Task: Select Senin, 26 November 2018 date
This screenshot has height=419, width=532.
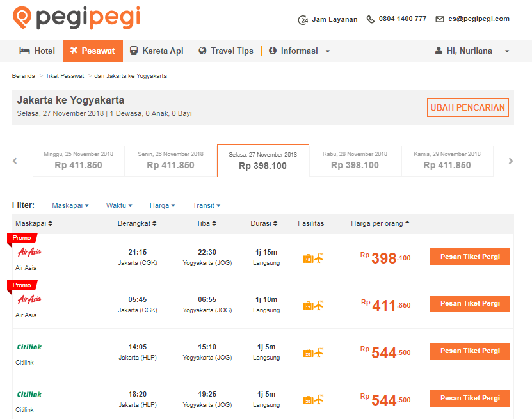Action: click(171, 161)
